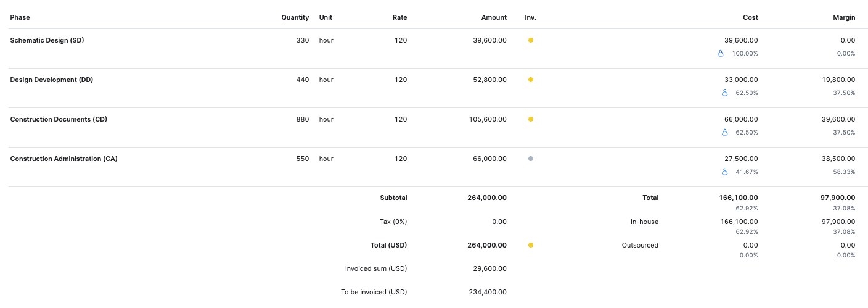Click the Margin column header
The height and width of the screenshot is (308, 868).
pos(844,17)
